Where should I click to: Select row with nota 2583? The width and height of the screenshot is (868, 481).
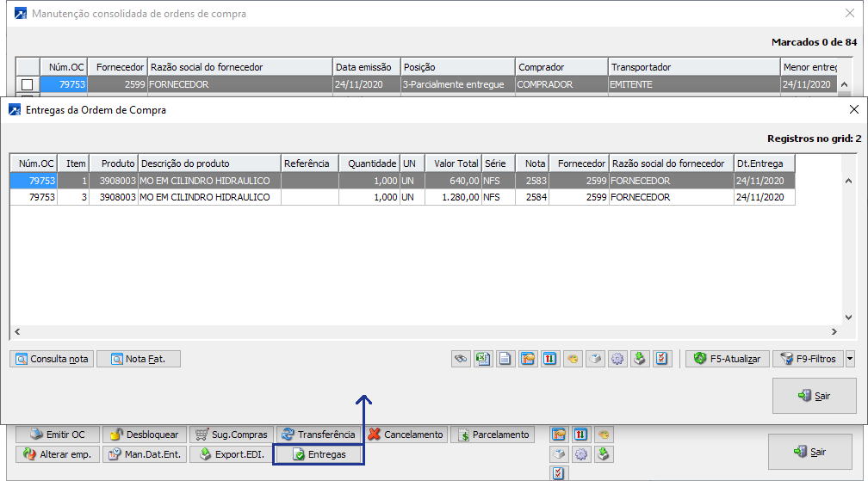pos(402,181)
